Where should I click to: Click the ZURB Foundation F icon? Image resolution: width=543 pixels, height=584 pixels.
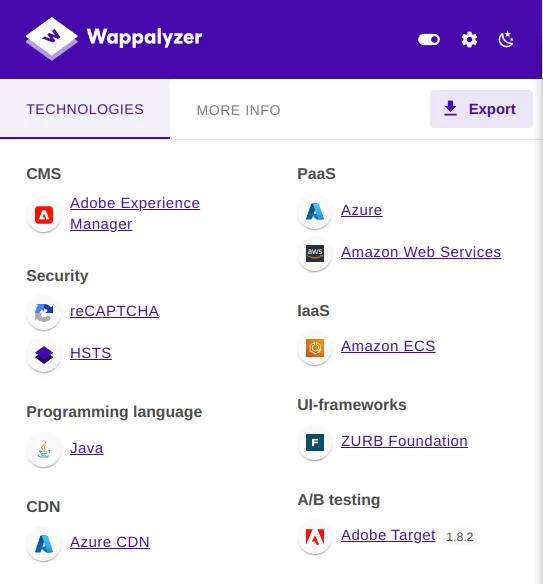click(315, 442)
